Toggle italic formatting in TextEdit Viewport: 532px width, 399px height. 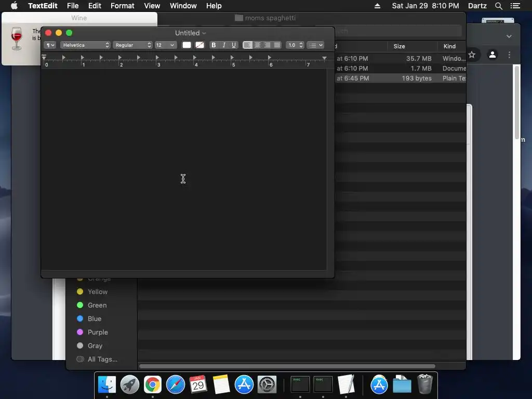pos(223,45)
